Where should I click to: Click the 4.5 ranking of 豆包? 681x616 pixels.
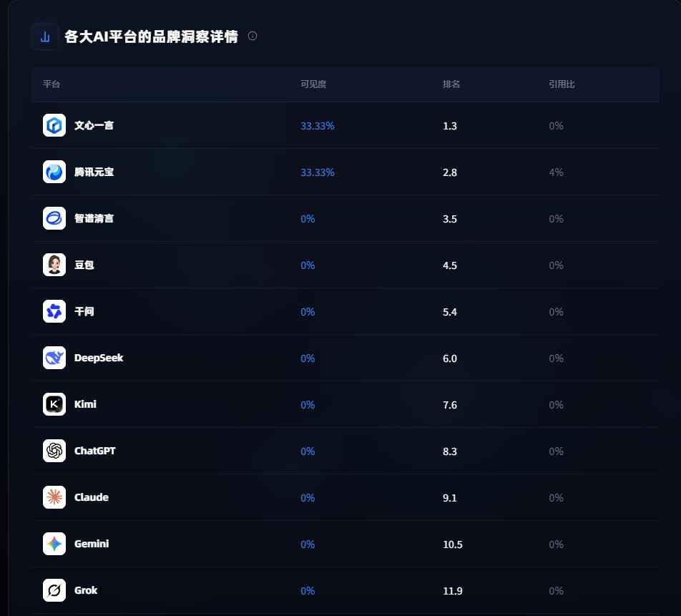click(x=449, y=265)
